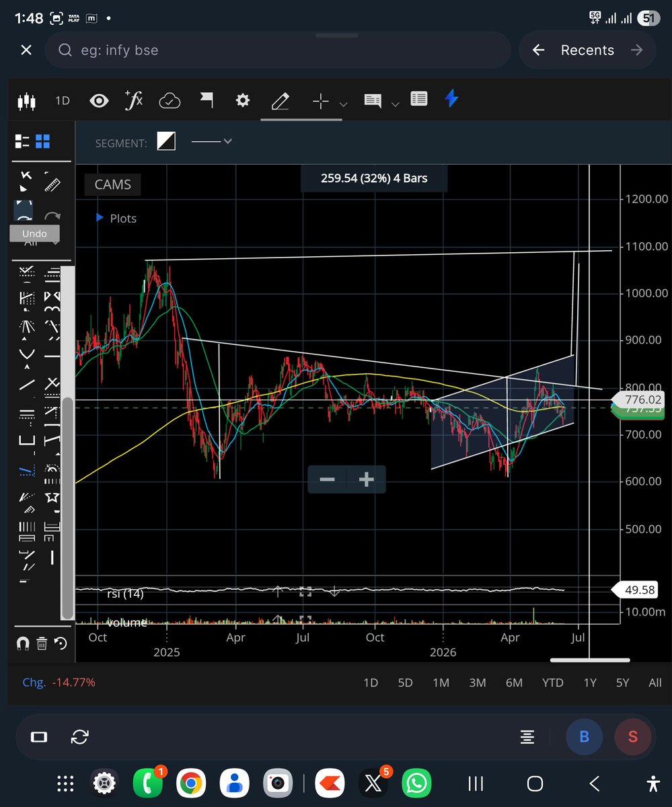Screen dimensions: 672x807
Task: Click the blue lightning bolt icon
Action: coord(451,100)
